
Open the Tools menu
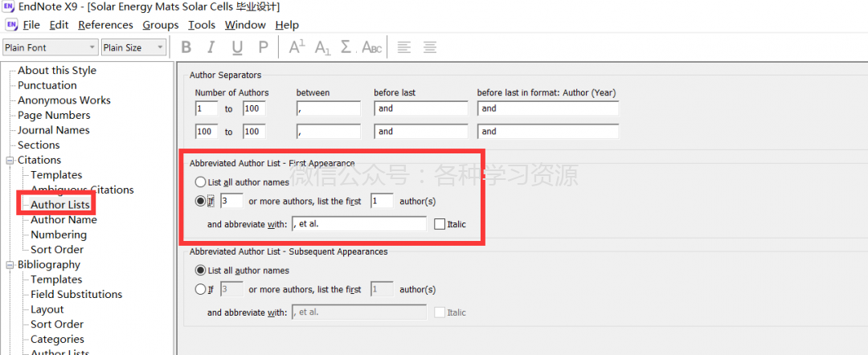pyautogui.click(x=202, y=25)
